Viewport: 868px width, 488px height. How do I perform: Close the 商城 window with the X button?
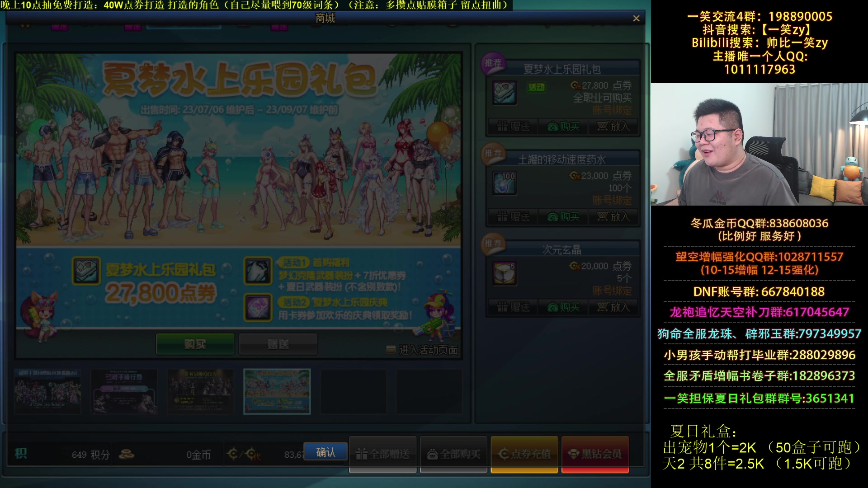point(636,19)
